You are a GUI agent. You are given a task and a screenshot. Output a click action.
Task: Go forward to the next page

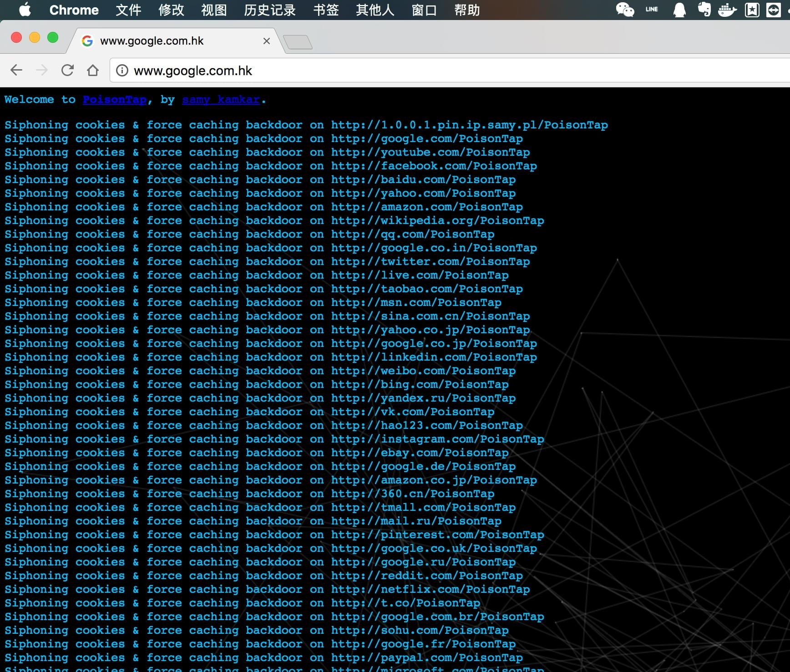pos(42,70)
